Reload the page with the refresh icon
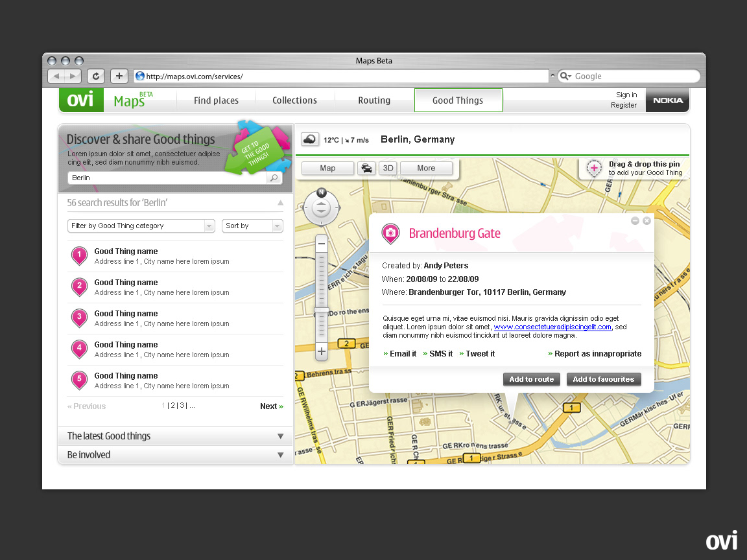 96,76
